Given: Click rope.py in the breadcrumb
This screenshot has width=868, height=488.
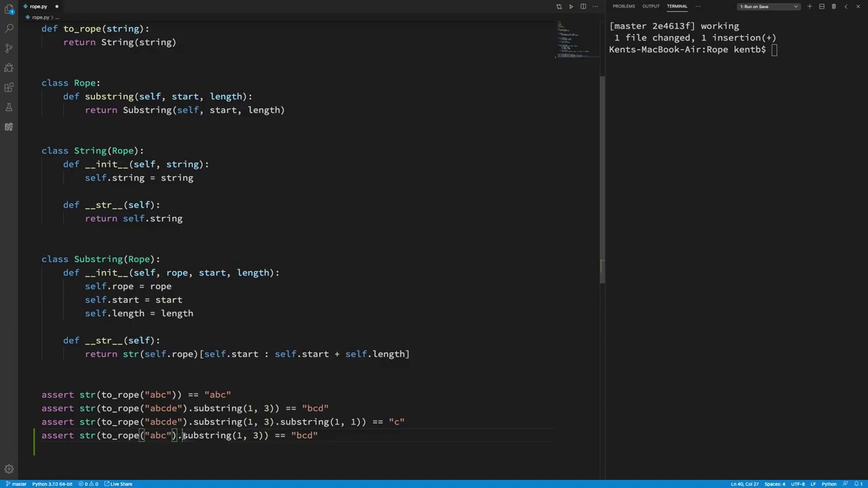Looking at the screenshot, I should [40, 17].
